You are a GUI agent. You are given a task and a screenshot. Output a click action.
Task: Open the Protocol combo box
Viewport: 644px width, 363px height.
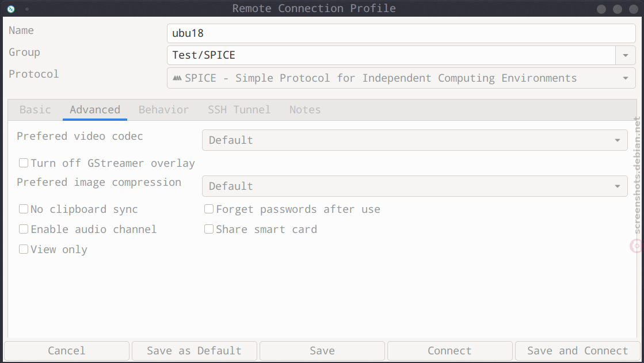pos(401,78)
